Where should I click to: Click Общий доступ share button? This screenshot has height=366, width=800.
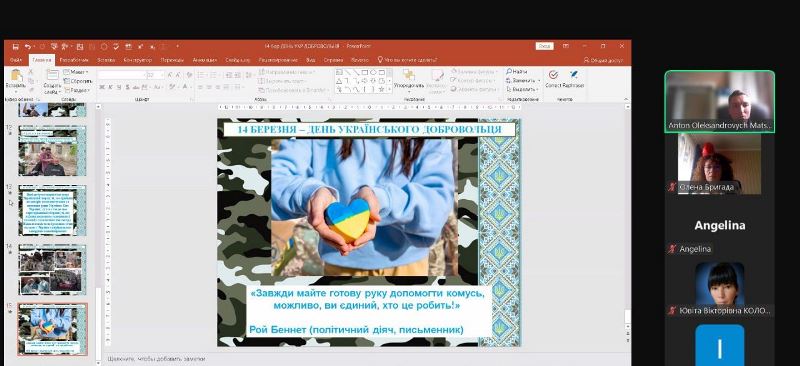click(604, 60)
